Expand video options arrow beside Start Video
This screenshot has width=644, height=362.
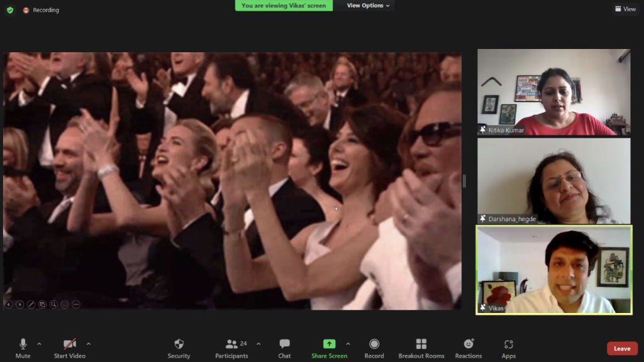(88, 344)
